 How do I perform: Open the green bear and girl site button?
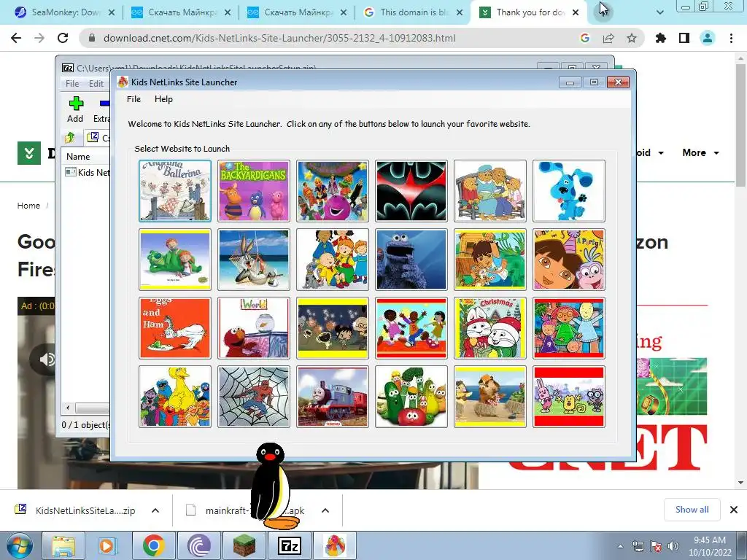175,260
